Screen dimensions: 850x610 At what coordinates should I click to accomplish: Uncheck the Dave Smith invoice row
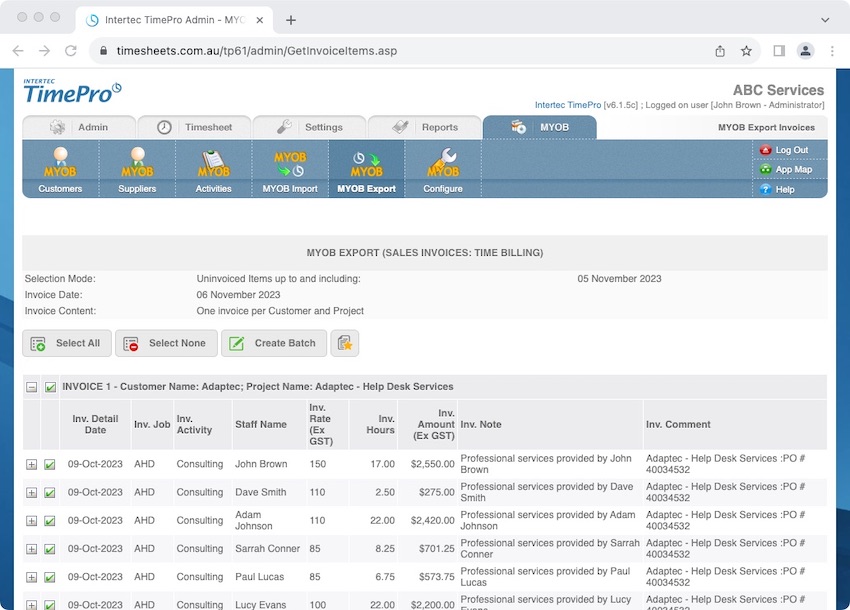[49, 493]
